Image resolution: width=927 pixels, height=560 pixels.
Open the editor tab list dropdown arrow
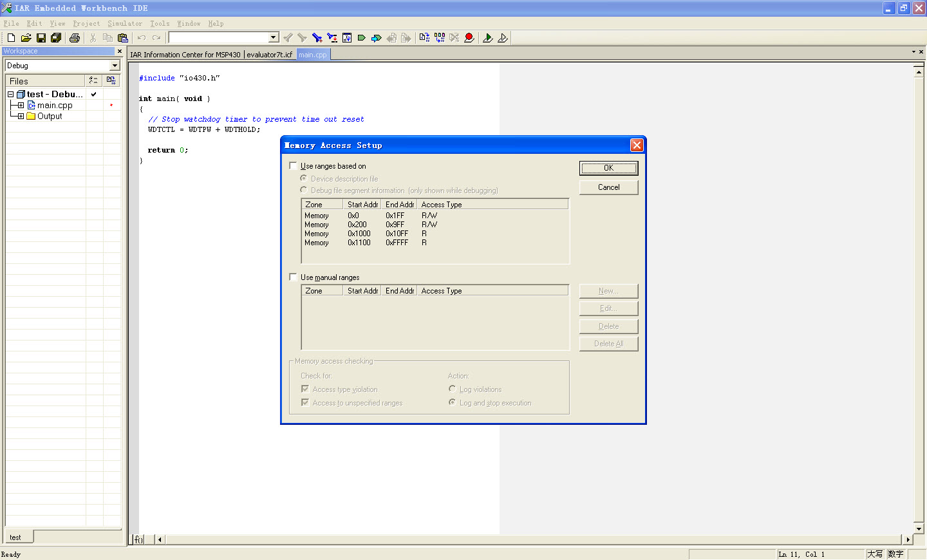[x=913, y=51]
